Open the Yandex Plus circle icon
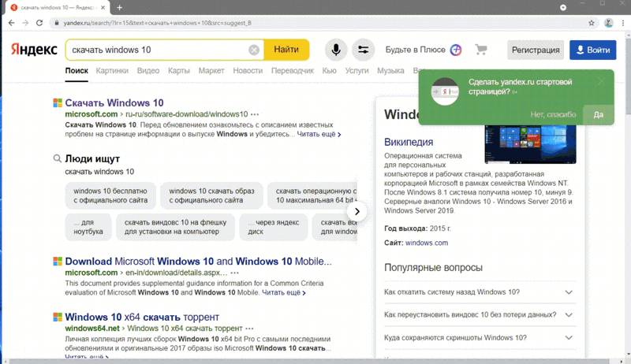This screenshot has width=631, height=364. pos(456,50)
